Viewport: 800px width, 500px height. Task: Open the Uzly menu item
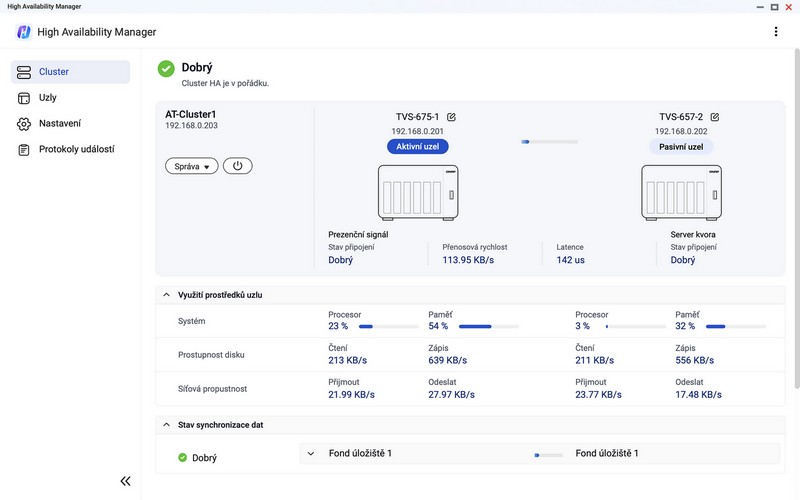tap(70, 98)
